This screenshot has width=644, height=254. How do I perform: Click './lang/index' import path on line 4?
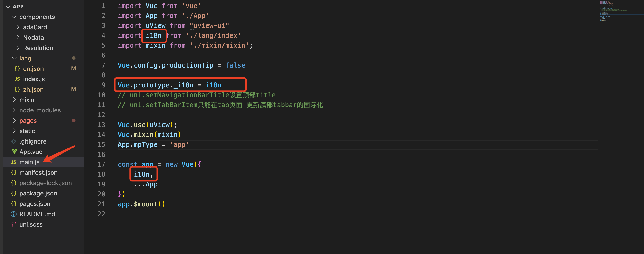click(213, 35)
